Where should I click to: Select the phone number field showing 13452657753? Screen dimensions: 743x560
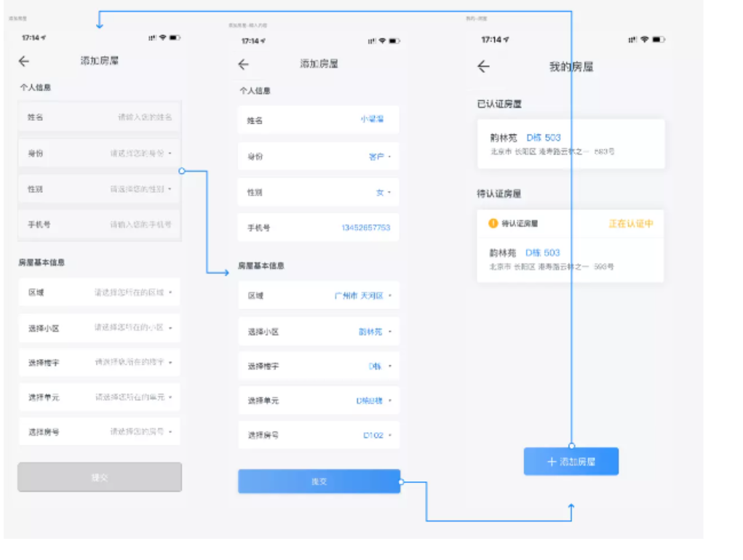pyautogui.click(x=318, y=228)
